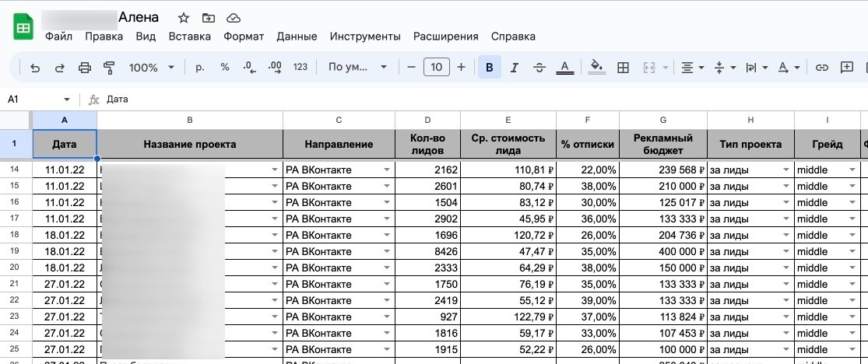Open the Данные menu
868x364 pixels.
point(297,37)
